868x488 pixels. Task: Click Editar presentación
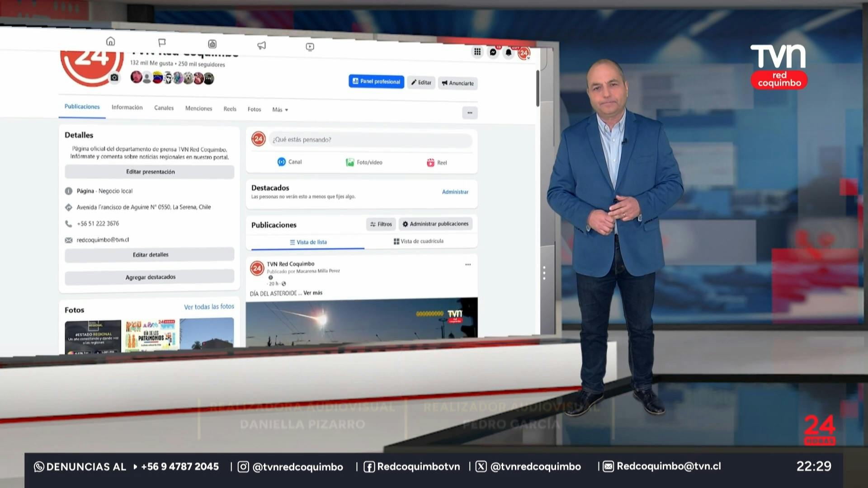[150, 172]
